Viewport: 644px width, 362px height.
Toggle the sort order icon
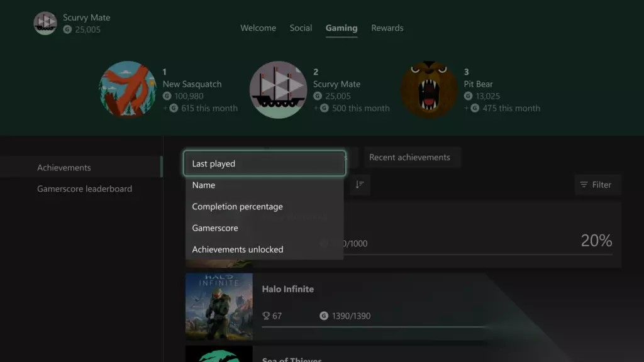360,185
